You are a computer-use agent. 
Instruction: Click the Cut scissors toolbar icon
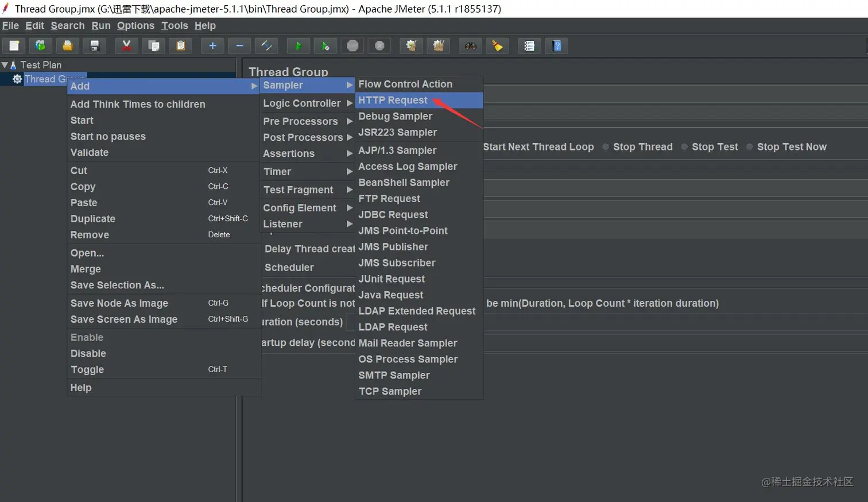click(126, 46)
